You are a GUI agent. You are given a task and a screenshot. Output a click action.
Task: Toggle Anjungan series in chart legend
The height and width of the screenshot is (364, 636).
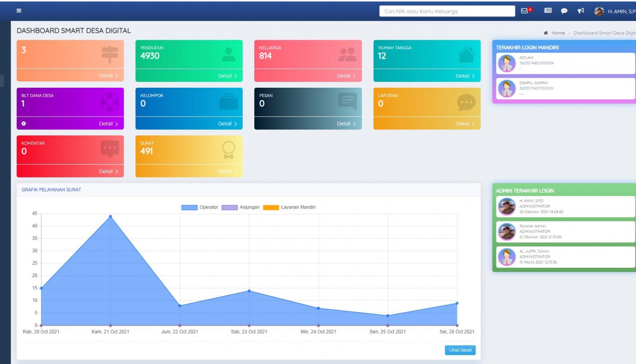coord(240,207)
